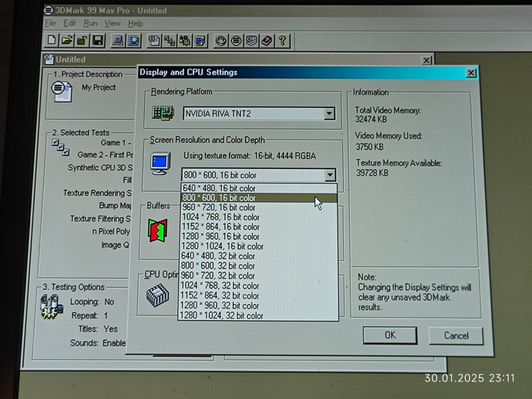Select 960 * 720, 32 bit color
Viewport: 532px width, 399px height.
[x=259, y=276]
